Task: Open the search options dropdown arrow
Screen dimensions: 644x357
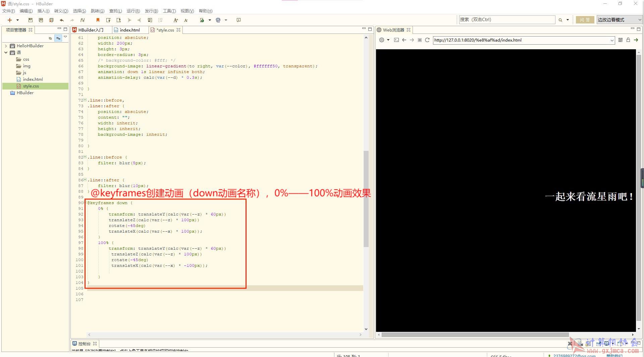Action: [568, 20]
